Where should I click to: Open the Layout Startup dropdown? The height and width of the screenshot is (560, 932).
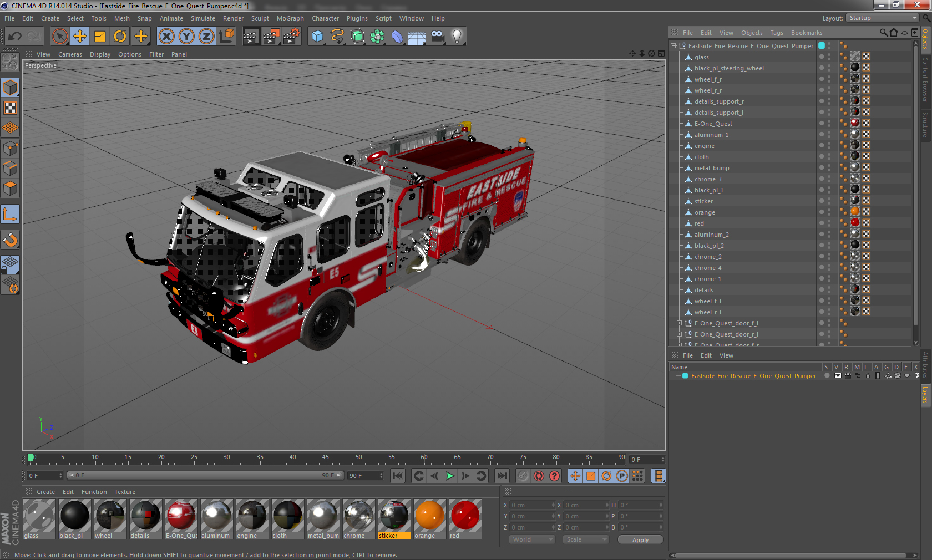coord(883,18)
